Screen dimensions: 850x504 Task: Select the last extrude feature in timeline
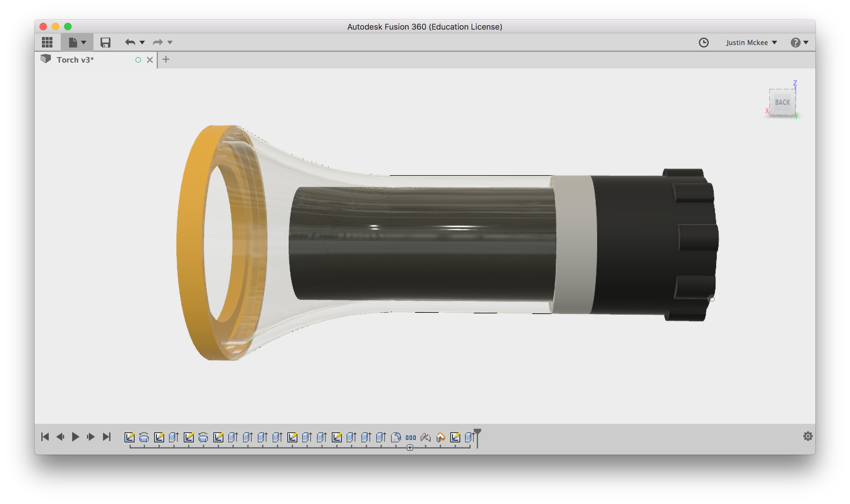tap(470, 437)
